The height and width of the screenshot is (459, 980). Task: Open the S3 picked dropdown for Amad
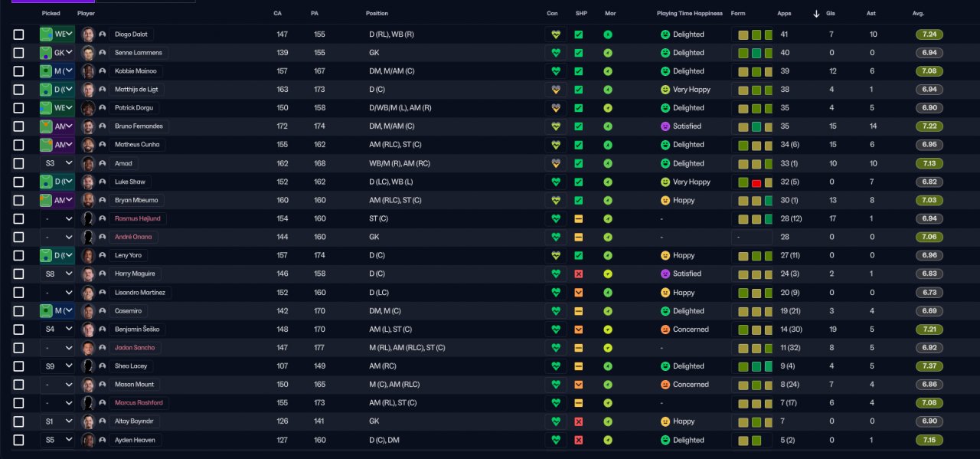point(58,163)
